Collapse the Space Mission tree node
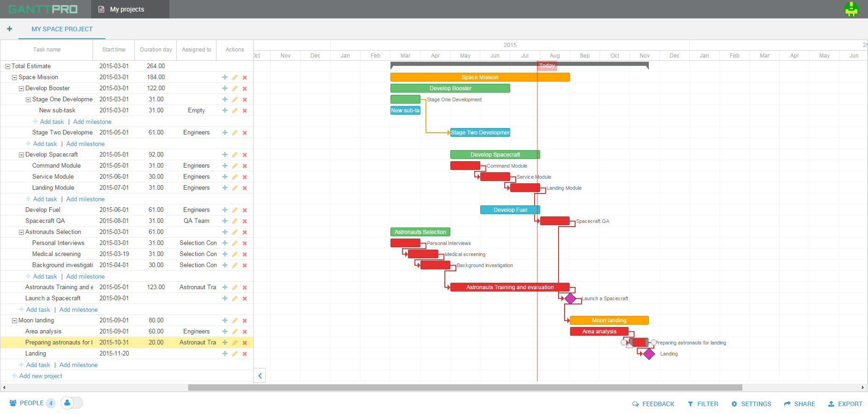The height and width of the screenshot is (414, 868). coord(14,78)
